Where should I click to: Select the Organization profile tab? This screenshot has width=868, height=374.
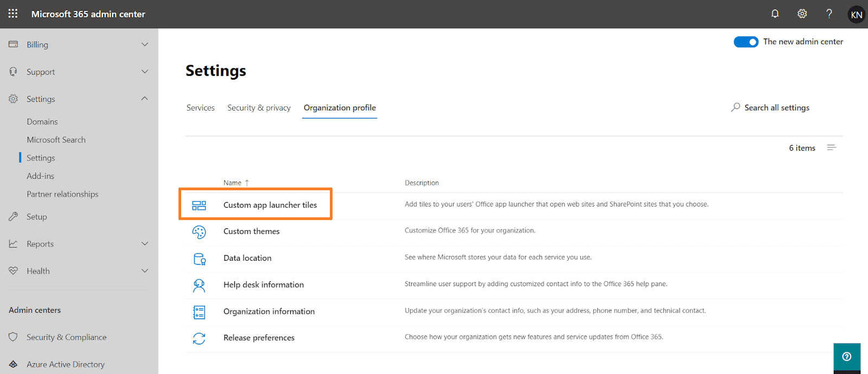coord(340,108)
